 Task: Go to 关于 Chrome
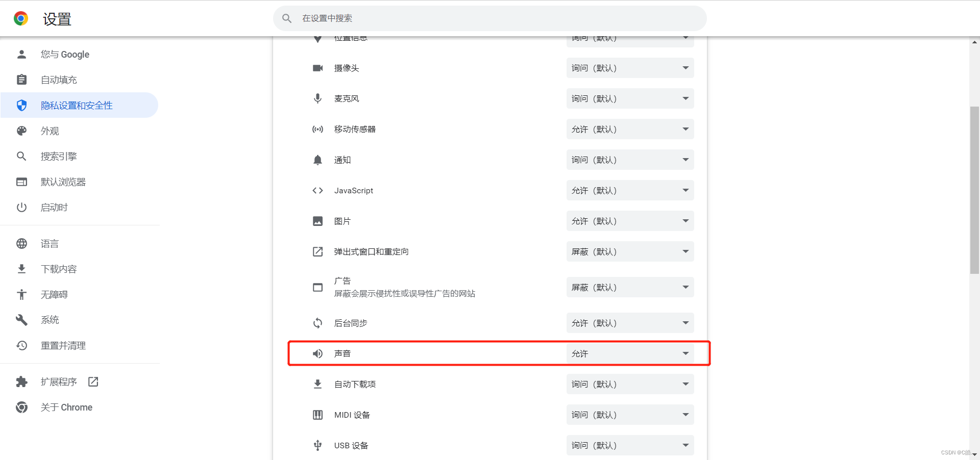66,407
